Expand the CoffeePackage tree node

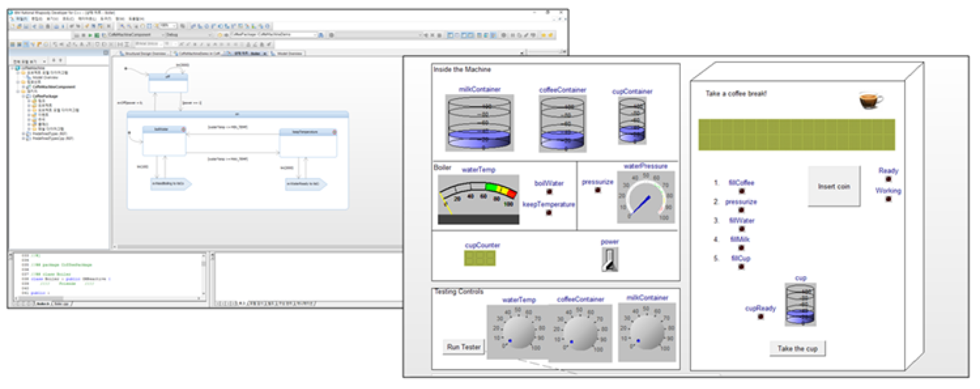point(24,96)
